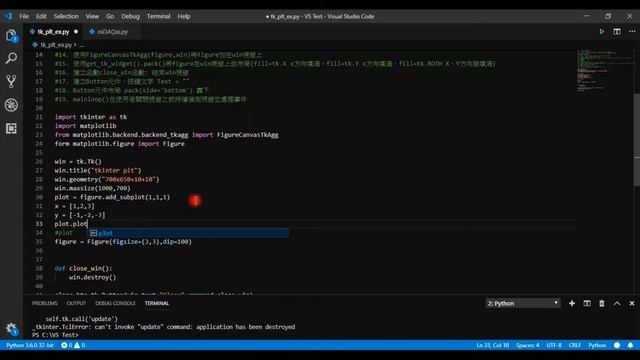Image resolution: width=640 pixels, height=360 pixels.
Task: Select the Python 3.6.0 32-bit interpreter
Action: 29,345
